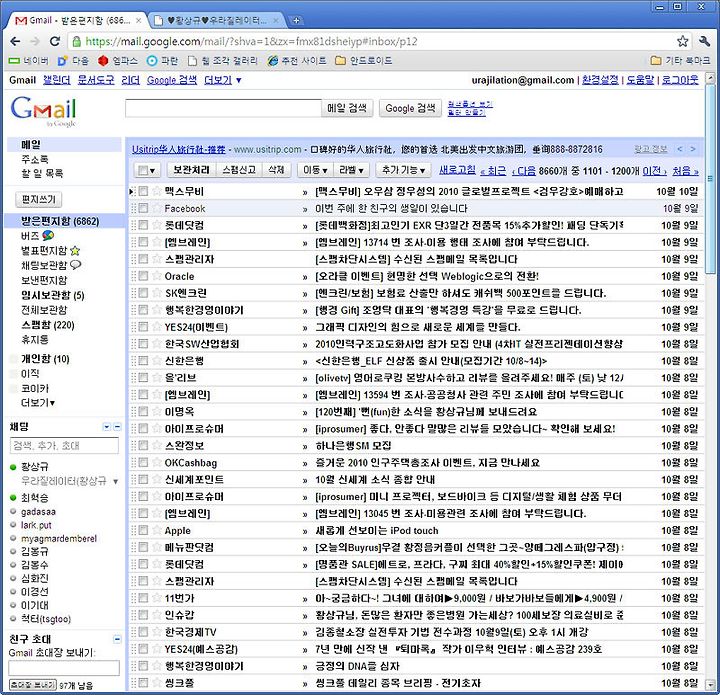Image resolution: width=720 pixels, height=695 pixels.
Task: Open 보낸편지함 sent mail
Action: (x=44, y=280)
